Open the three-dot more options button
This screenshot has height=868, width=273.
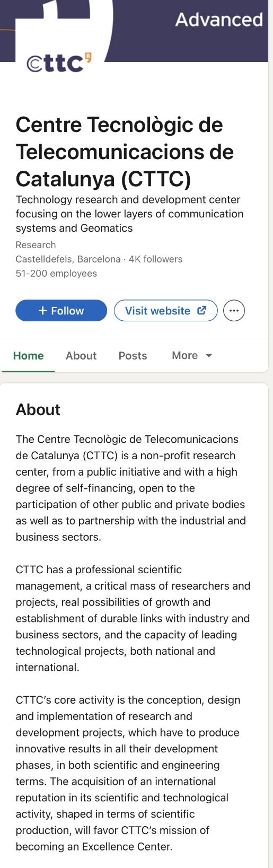point(234,311)
